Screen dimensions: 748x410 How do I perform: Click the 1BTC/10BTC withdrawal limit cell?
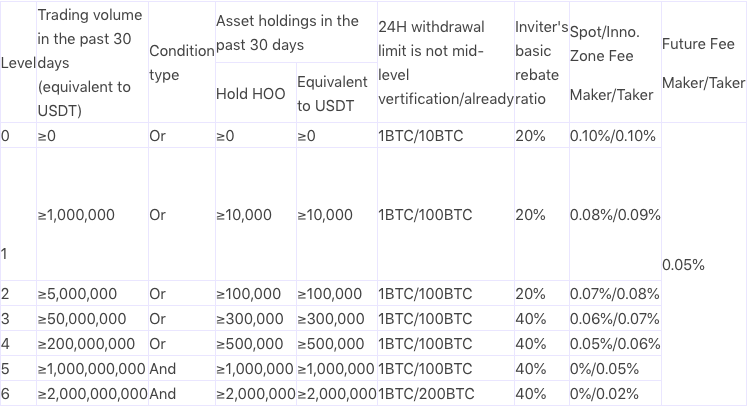click(446, 136)
